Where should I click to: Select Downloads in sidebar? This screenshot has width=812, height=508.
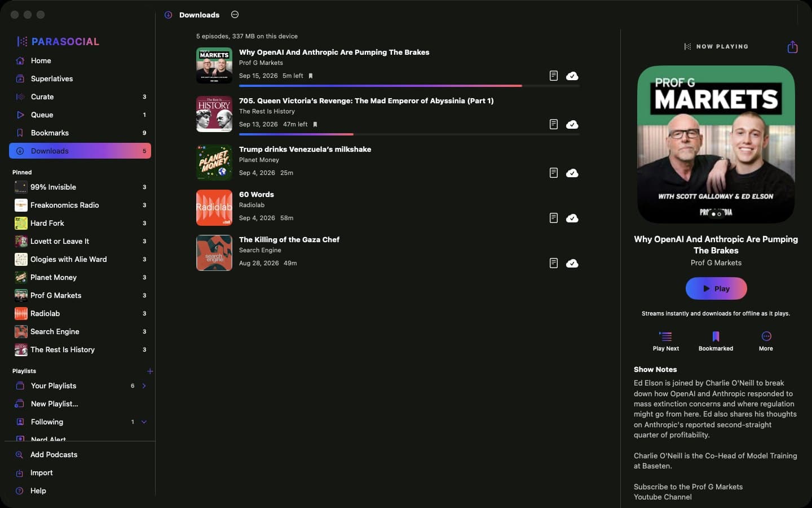pos(80,151)
